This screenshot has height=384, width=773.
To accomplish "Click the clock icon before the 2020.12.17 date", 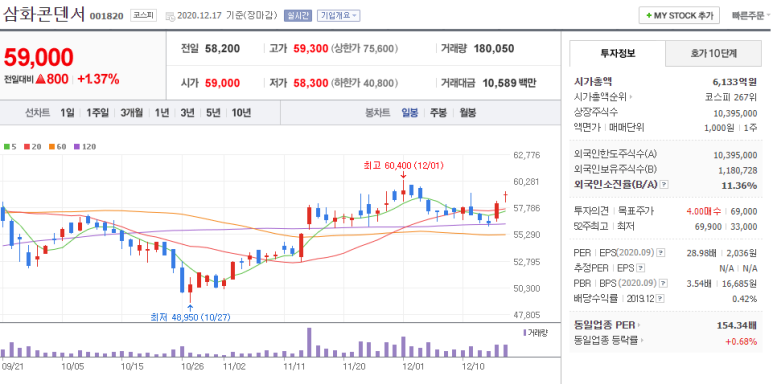I will click(170, 16).
